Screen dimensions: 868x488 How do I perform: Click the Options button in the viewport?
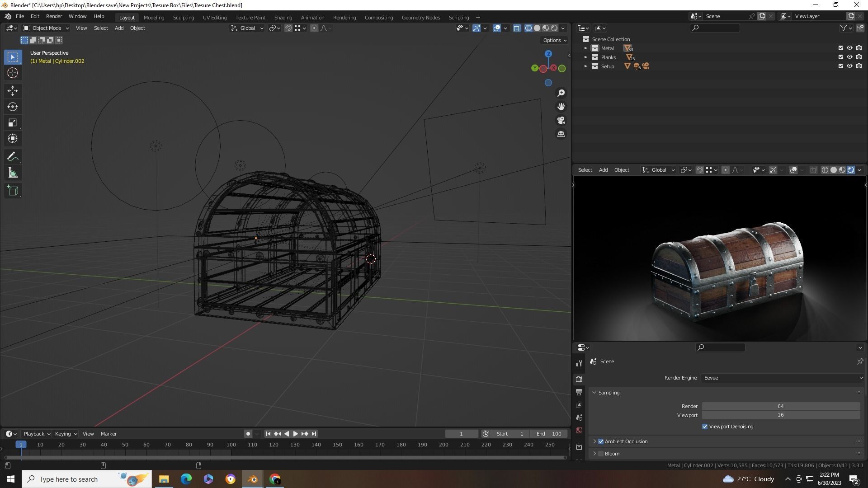[555, 40]
